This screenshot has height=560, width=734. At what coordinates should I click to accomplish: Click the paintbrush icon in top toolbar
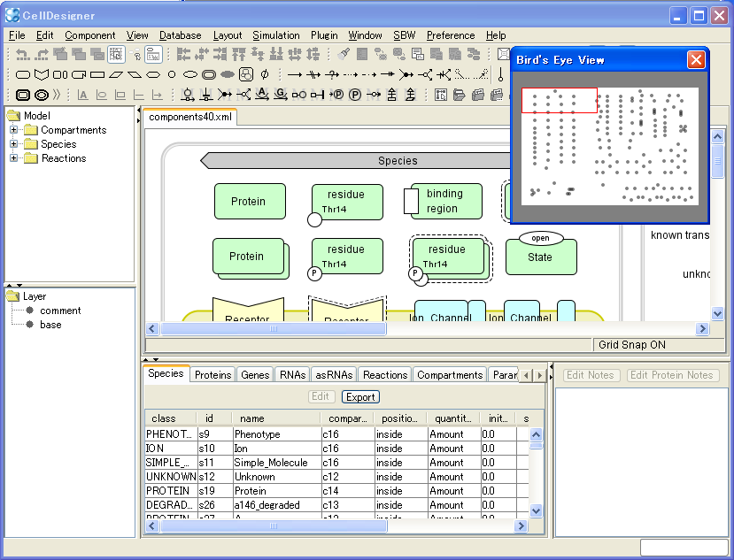[344, 54]
